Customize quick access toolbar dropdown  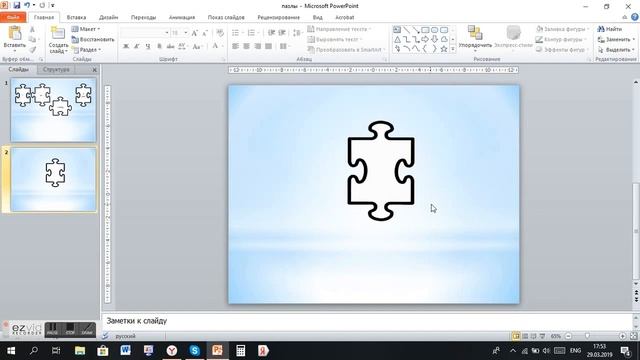pyautogui.click(x=53, y=5)
